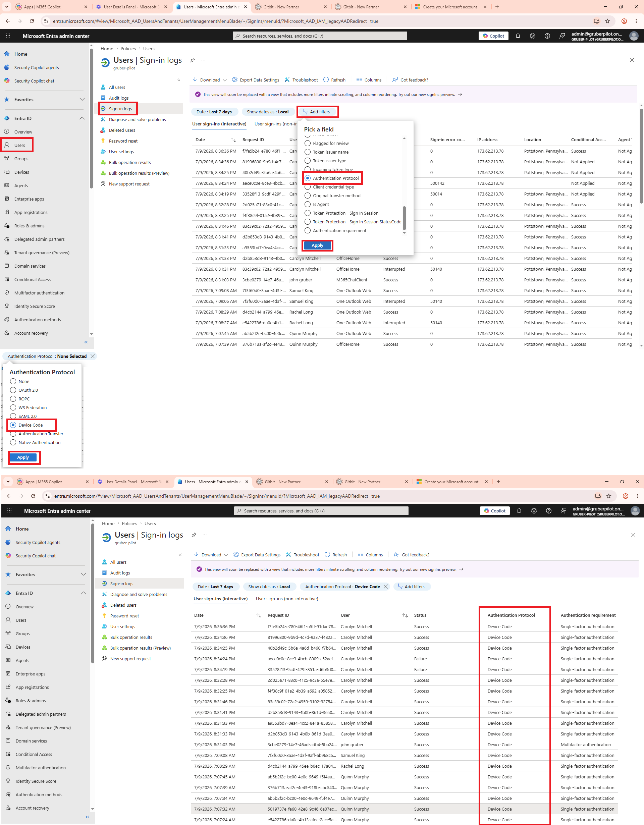Choose OAuth 2.0 protocol option
The image size is (644, 825).
pyautogui.click(x=24, y=390)
